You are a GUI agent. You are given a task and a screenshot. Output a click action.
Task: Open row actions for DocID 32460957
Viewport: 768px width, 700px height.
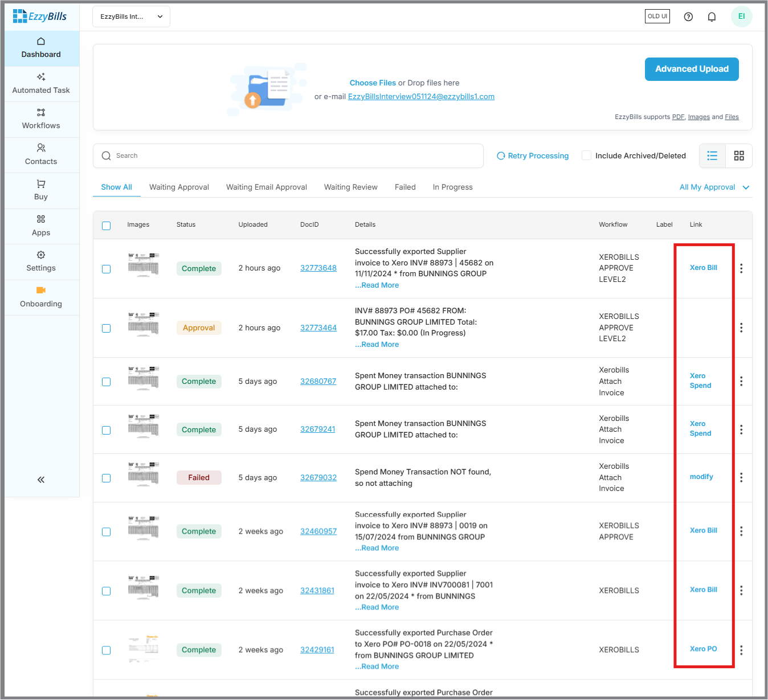coord(741,531)
